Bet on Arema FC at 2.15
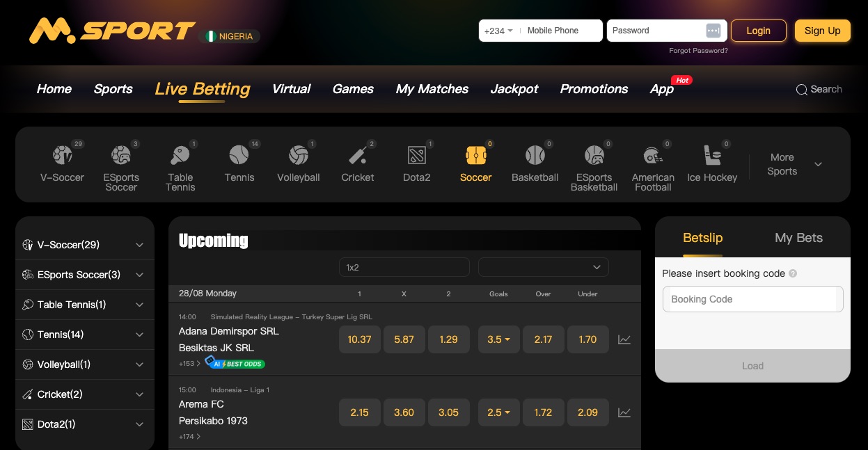The width and height of the screenshot is (868, 450). pyautogui.click(x=359, y=412)
